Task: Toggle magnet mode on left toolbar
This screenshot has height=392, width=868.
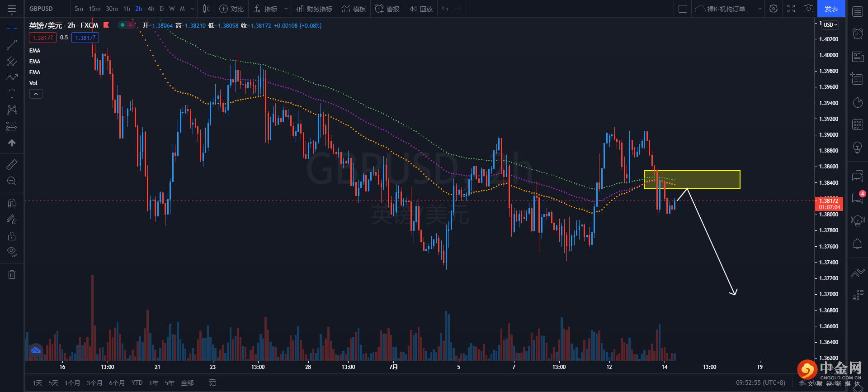Action: point(12,203)
